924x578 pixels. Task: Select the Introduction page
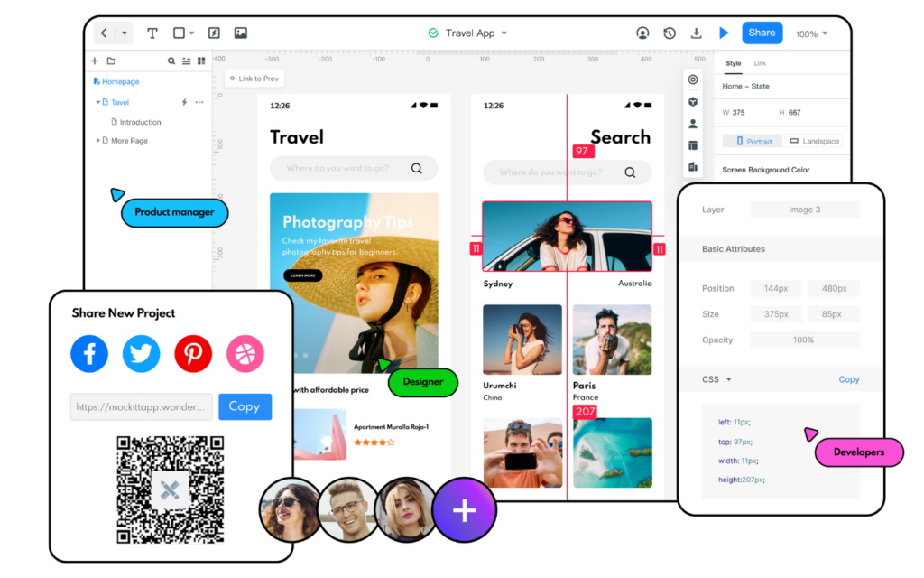point(136,122)
